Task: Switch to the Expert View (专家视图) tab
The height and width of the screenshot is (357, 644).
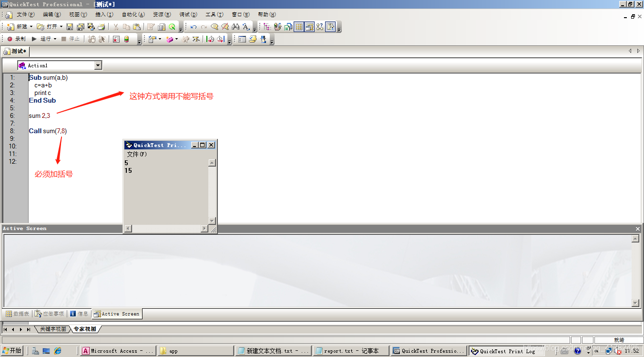Action: point(85,329)
